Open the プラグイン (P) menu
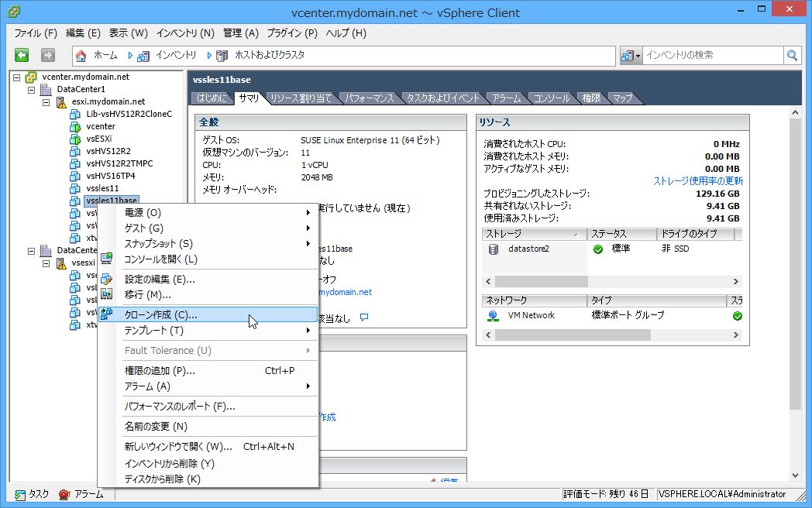This screenshot has width=812, height=508. tap(292, 33)
